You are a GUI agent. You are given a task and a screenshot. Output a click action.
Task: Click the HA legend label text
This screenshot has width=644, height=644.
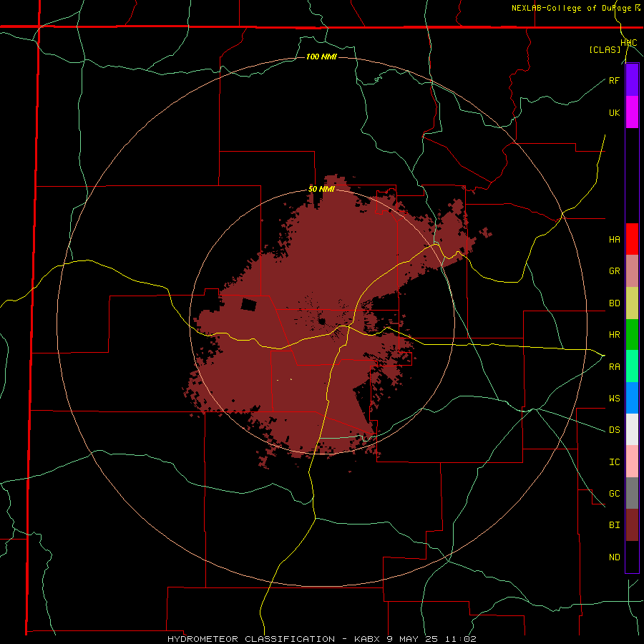click(614, 239)
